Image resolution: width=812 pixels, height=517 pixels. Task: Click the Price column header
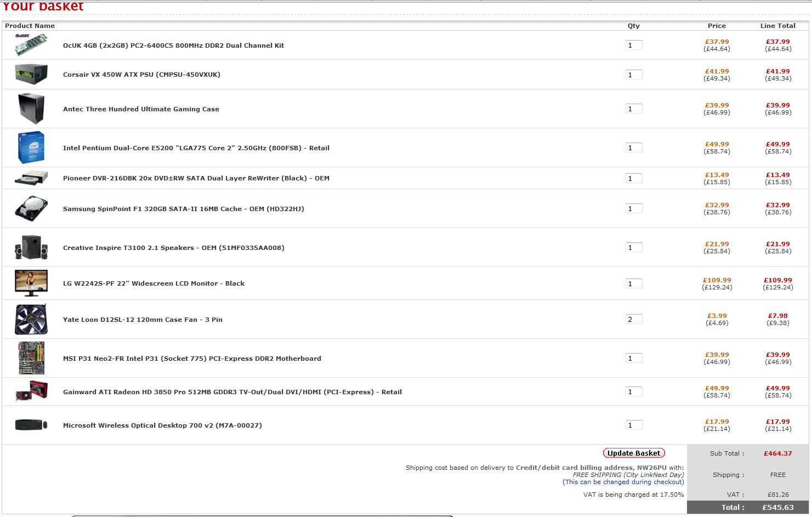pos(717,26)
